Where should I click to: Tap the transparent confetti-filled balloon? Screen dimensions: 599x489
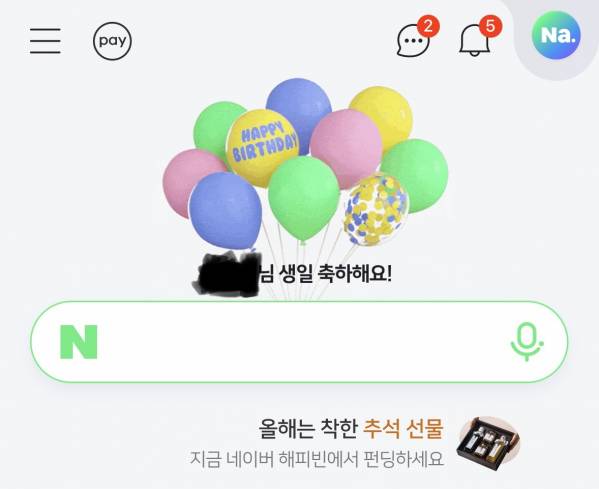pyautogui.click(x=376, y=210)
